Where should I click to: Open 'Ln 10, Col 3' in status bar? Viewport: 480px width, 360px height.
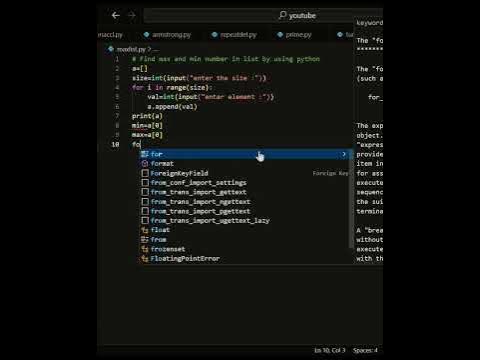329,350
